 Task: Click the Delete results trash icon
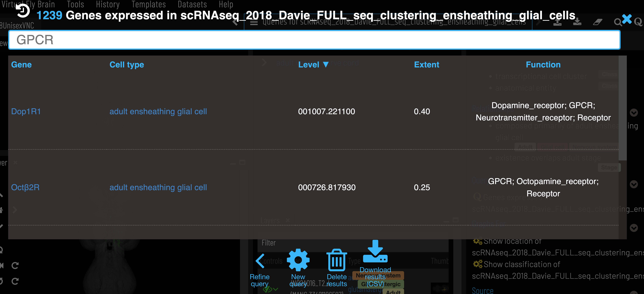click(337, 260)
